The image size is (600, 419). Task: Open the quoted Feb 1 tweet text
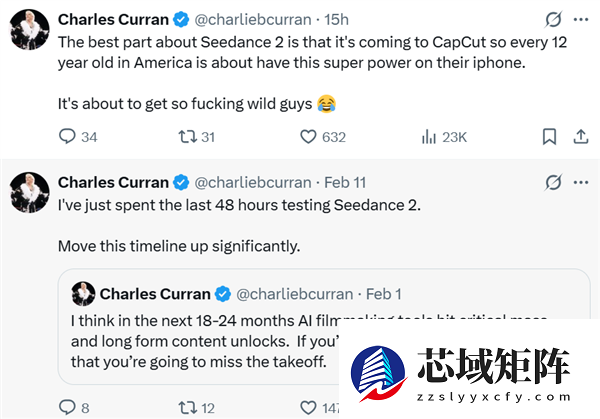(x=200, y=340)
